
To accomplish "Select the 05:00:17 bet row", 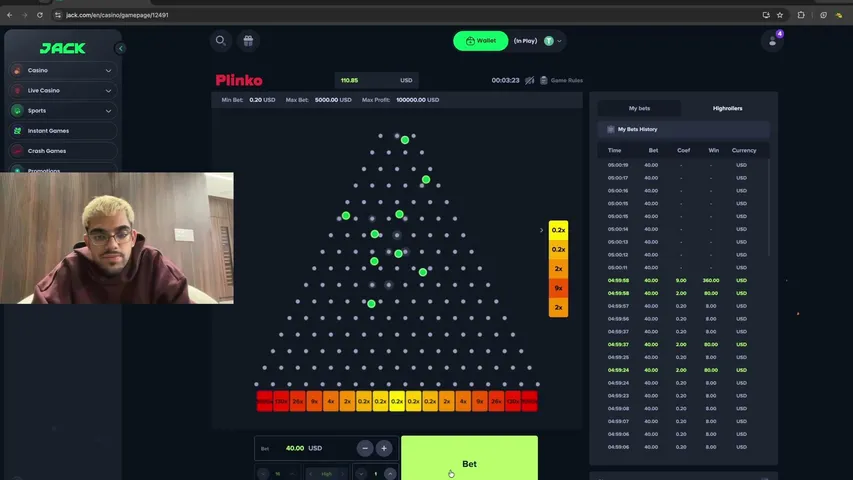I will 682,178.
